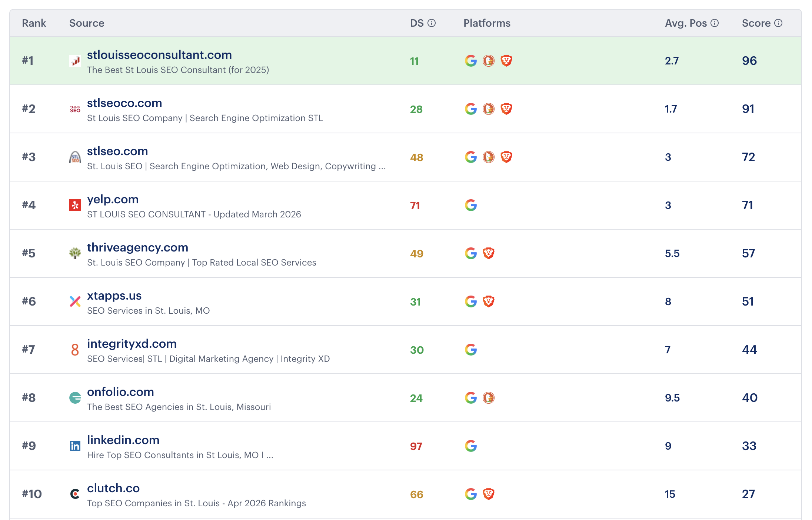Click Google icon in stlouisseoconsultant.com row
Screen dimensions: 812x520
[471, 61]
